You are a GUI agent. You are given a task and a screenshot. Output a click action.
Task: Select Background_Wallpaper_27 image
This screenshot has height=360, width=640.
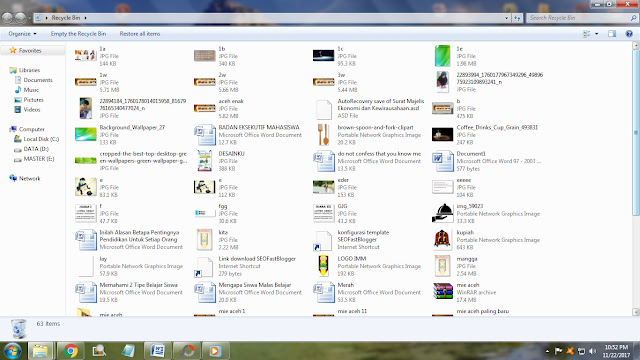click(120, 134)
